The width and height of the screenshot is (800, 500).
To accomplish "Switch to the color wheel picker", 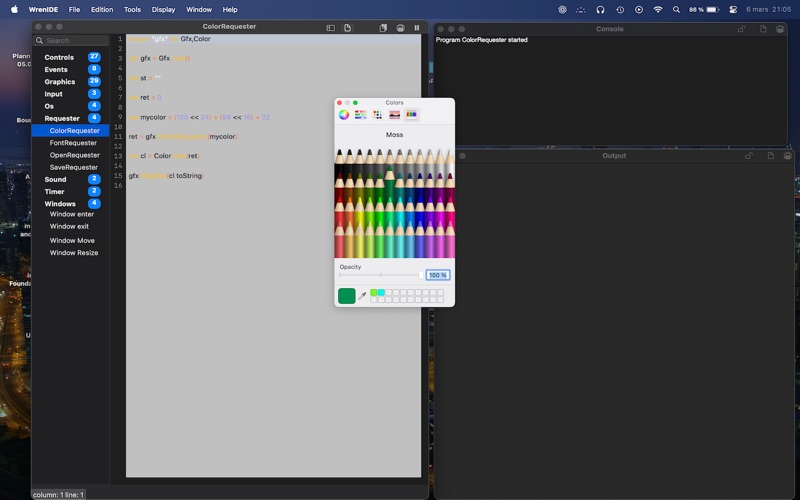I will (344, 115).
